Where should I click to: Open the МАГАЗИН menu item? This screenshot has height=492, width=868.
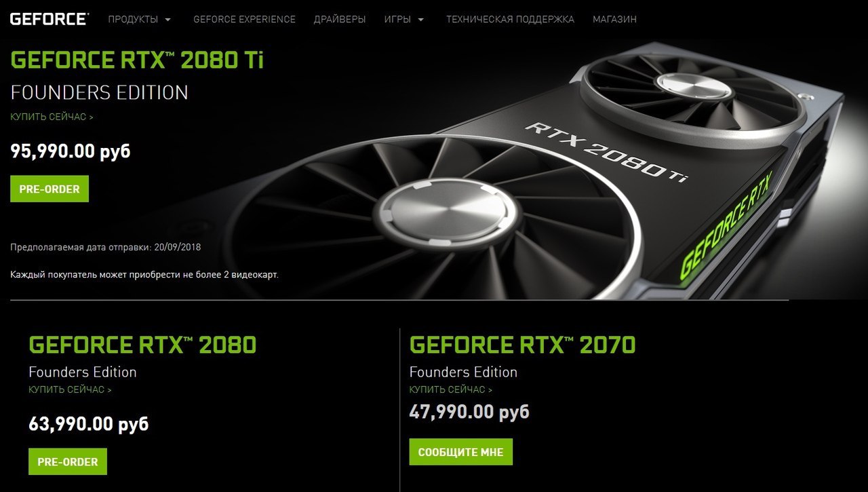pos(614,19)
